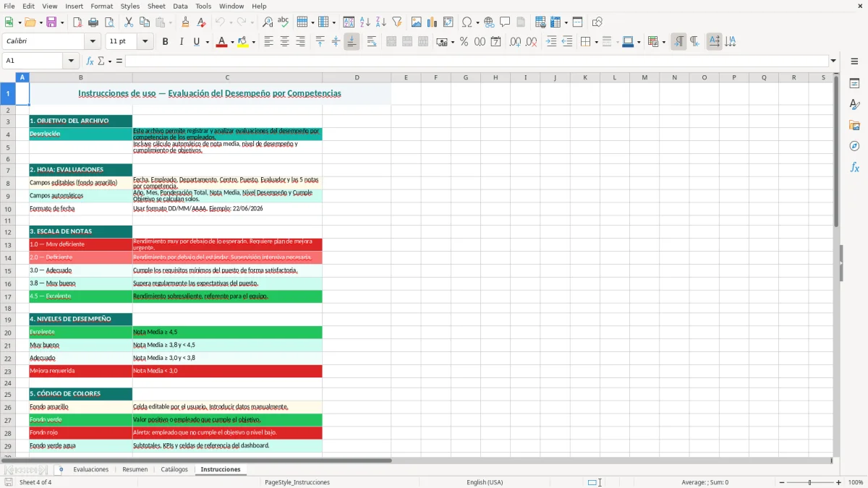
Task: Insert Special Character omega icon
Action: pyautogui.click(x=467, y=22)
